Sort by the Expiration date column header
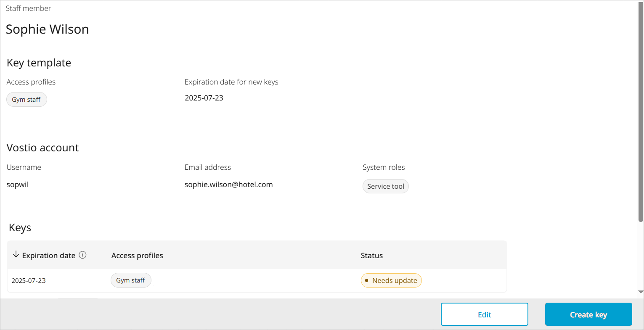Viewport: 644px width, 330px height. point(48,256)
